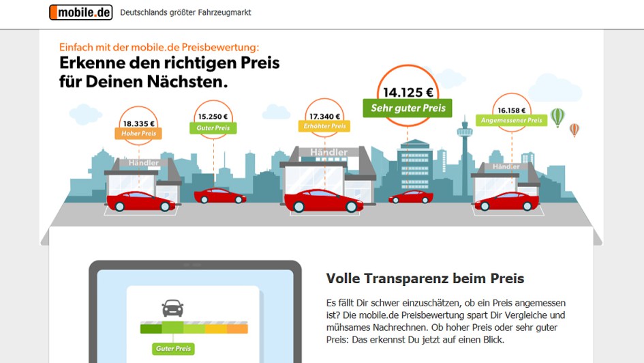Viewport: 644px width, 363px height.
Task: Click the 'Angemessener Preis' light green label
Action: (511, 121)
